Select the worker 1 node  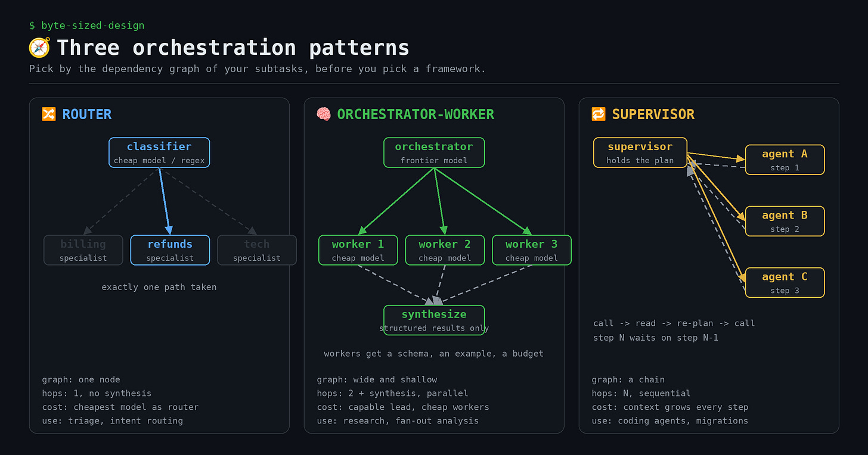[358, 250]
